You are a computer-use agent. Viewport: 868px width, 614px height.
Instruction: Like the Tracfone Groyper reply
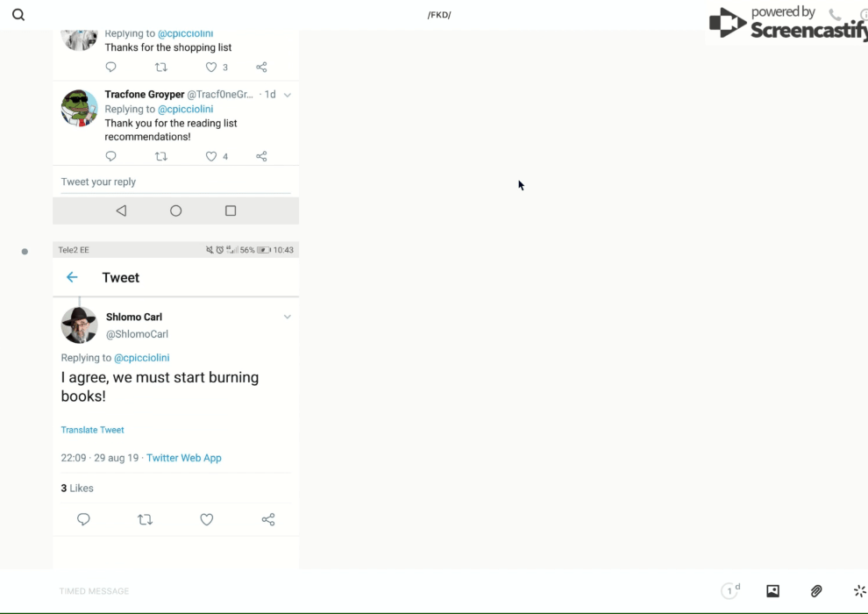pyautogui.click(x=211, y=156)
